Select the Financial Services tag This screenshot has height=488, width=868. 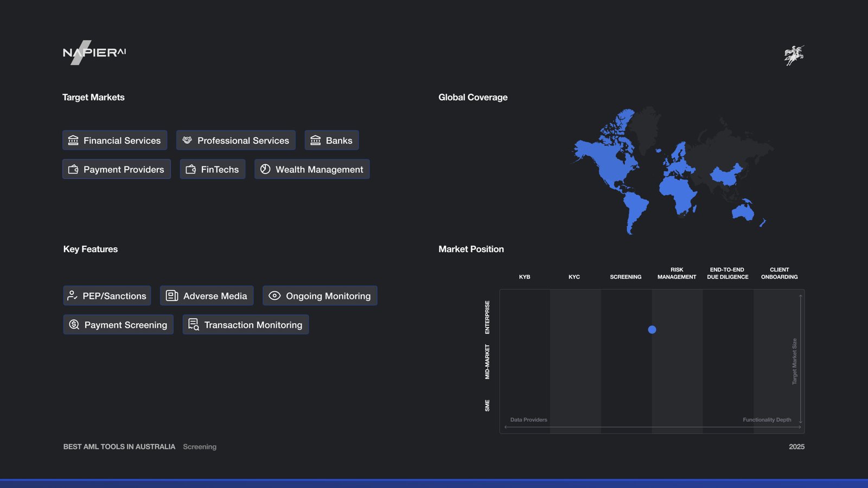pyautogui.click(x=114, y=140)
